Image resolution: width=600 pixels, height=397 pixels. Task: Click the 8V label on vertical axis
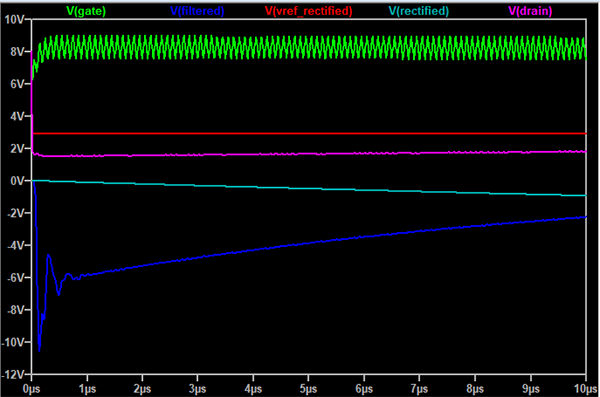17,52
